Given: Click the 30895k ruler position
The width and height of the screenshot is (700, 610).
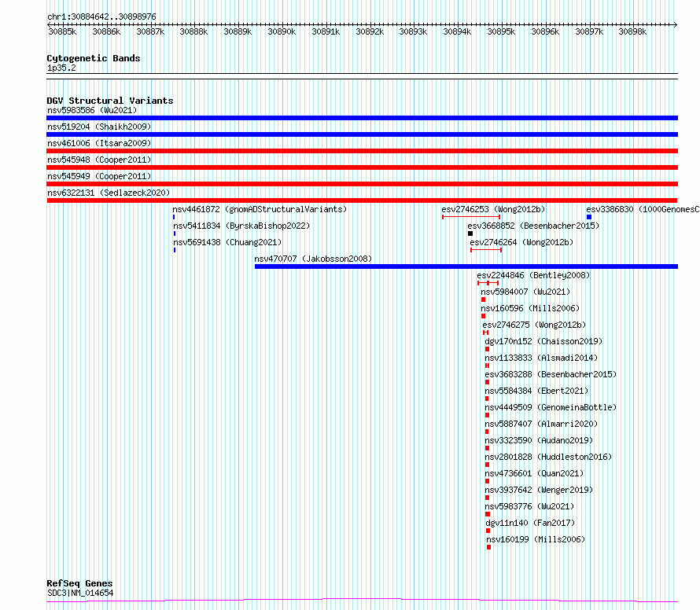Looking at the screenshot, I should click(x=501, y=31).
